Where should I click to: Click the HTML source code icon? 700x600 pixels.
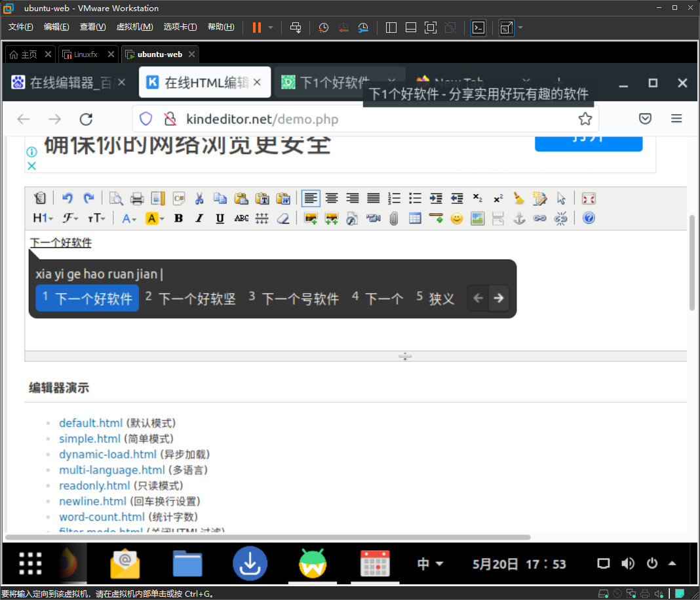pos(40,198)
